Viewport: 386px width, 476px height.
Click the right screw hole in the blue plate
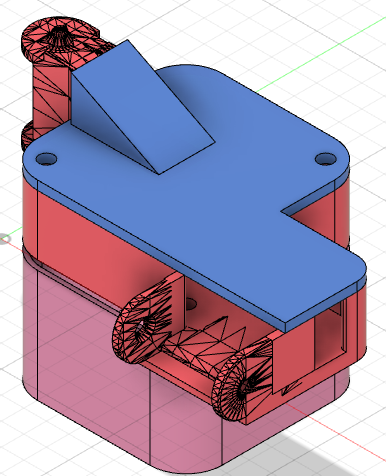pyautogui.click(x=326, y=159)
